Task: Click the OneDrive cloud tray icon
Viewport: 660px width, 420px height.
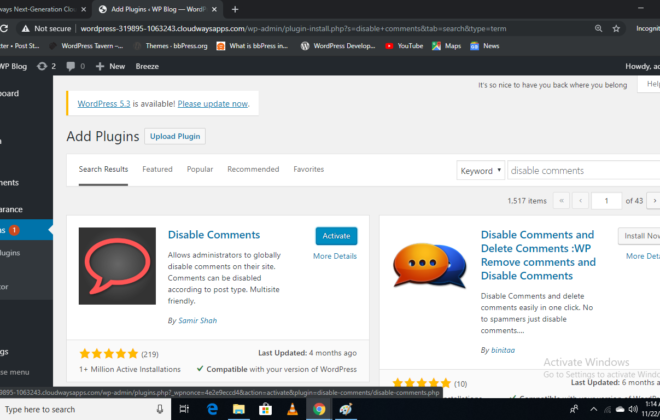Action: point(620,409)
